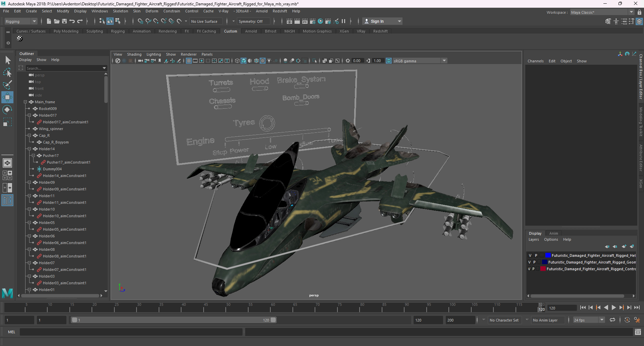Click the checkered sphere shelf icon
Image resolution: width=644 pixels, height=346 pixels.
tap(20, 39)
